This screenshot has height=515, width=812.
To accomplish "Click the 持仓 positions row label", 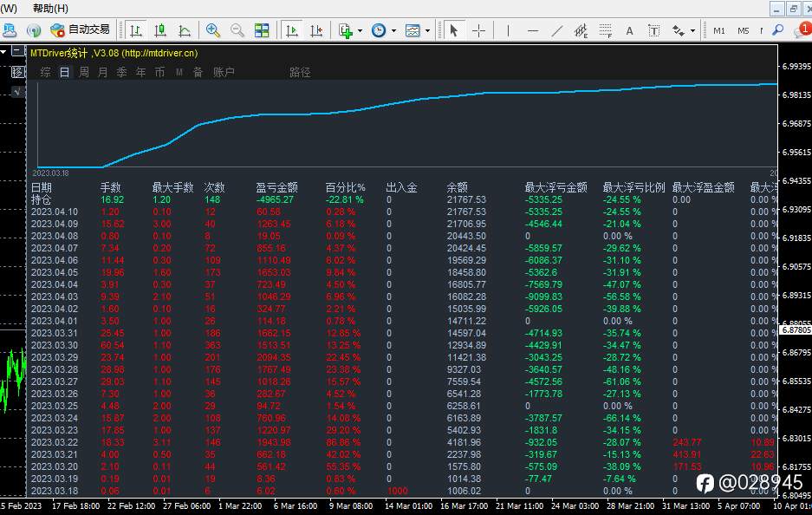I will (x=41, y=199).
